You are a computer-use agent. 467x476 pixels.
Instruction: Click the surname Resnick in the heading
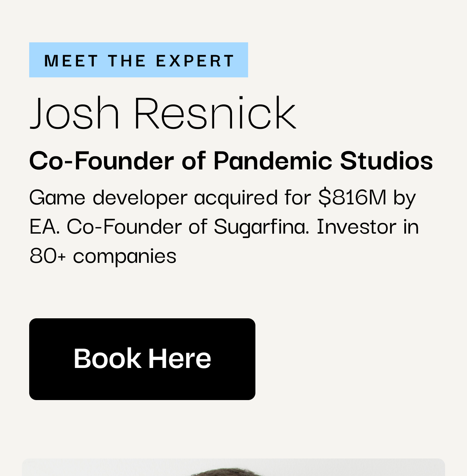click(215, 113)
